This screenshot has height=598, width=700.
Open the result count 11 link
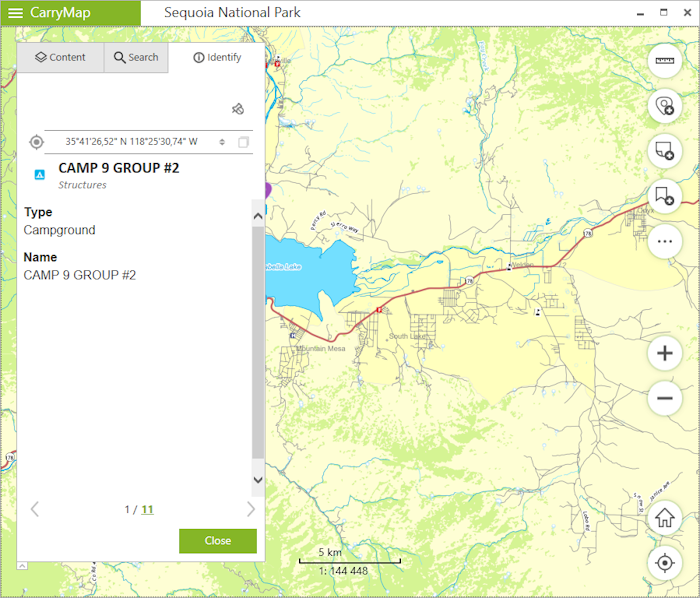point(147,509)
